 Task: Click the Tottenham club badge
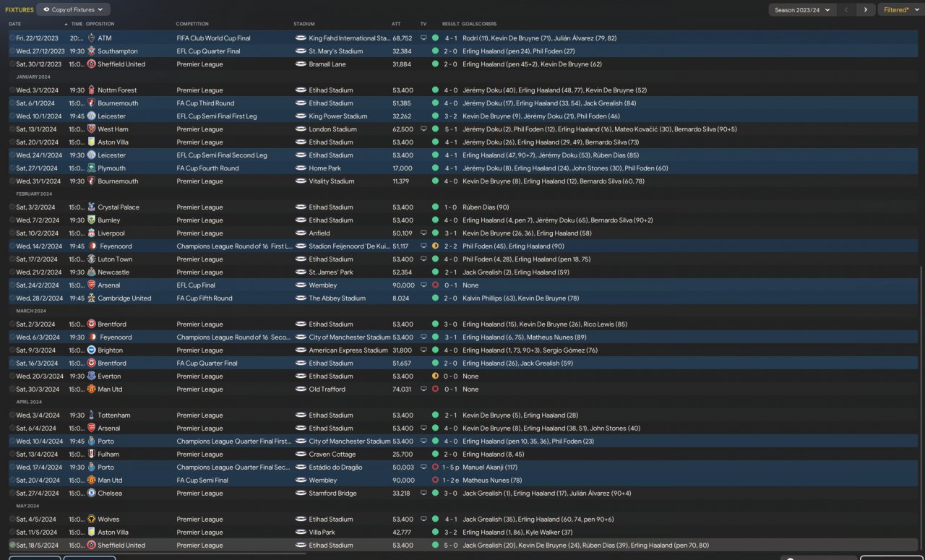91,415
